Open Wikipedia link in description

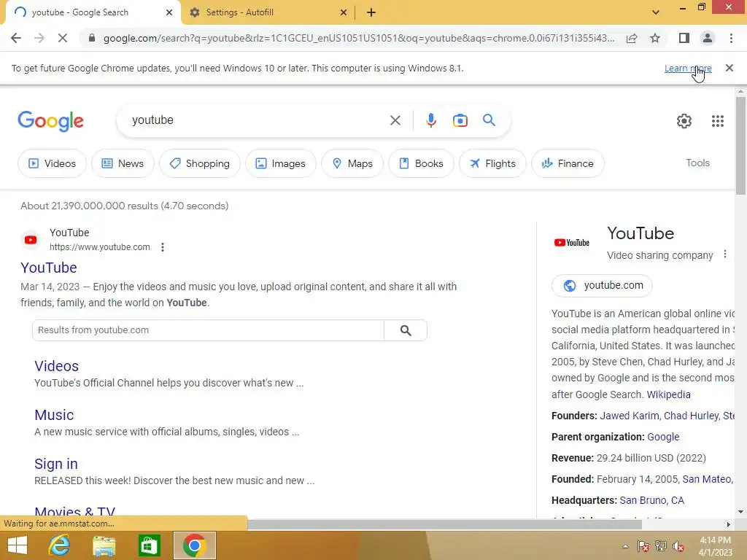tap(668, 394)
